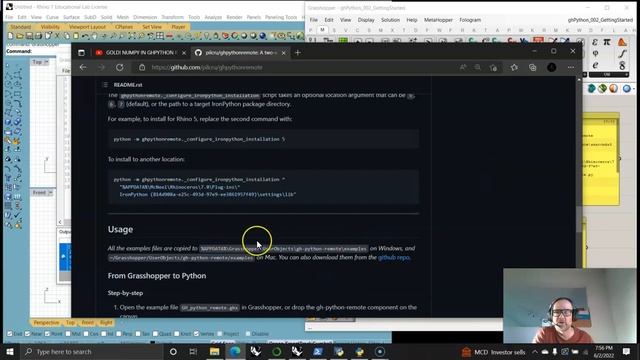Enable the Mid osnap checkbox

(68, 334)
